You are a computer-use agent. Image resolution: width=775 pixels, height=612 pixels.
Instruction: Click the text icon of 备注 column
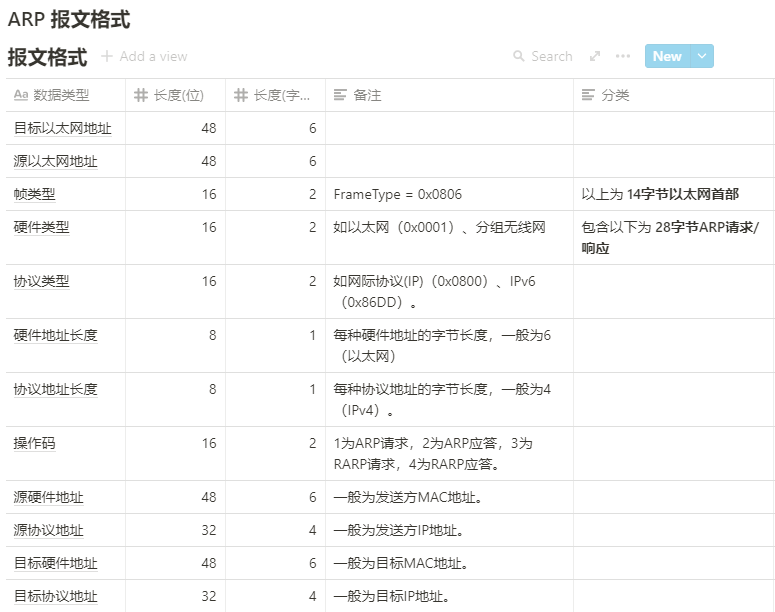pos(341,96)
